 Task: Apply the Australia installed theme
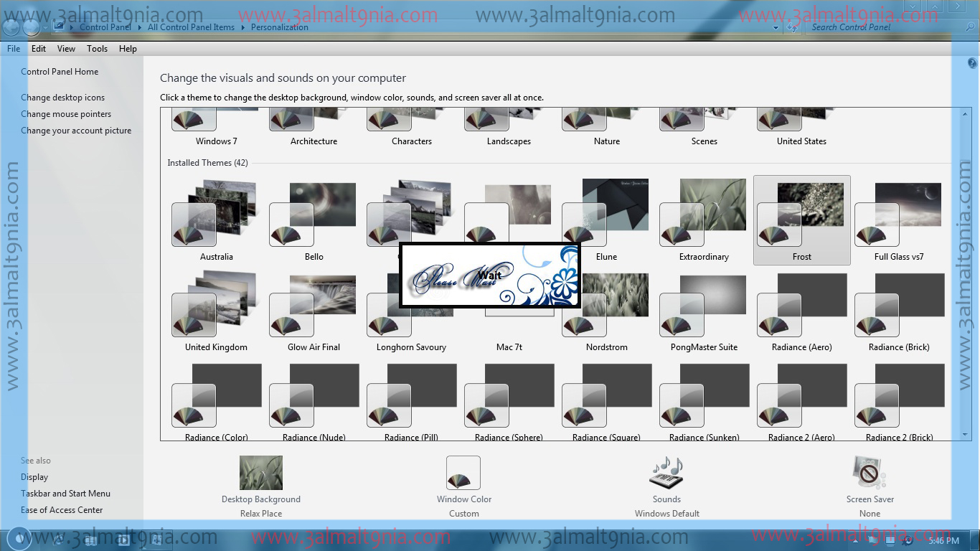point(216,220)
